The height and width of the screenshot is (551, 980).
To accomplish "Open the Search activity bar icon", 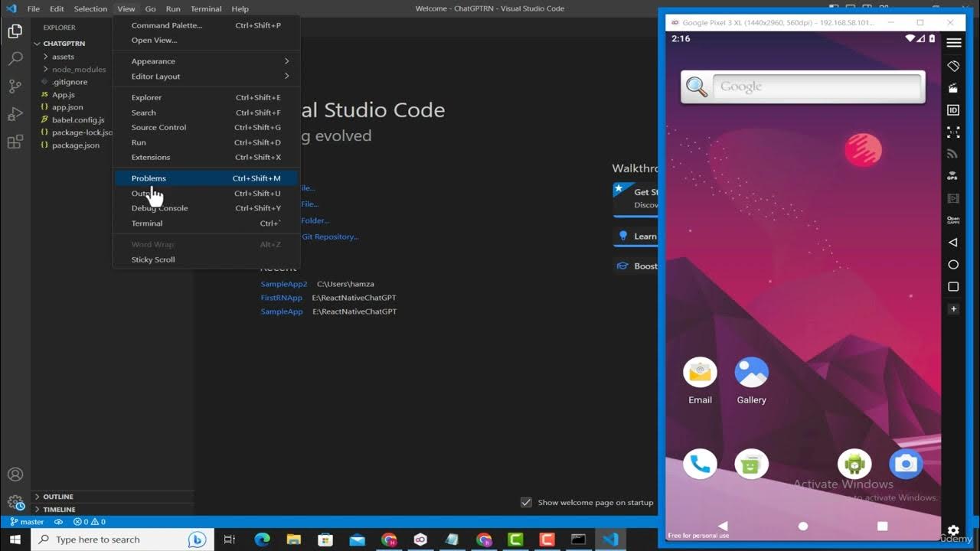I will tap(15, 59).
